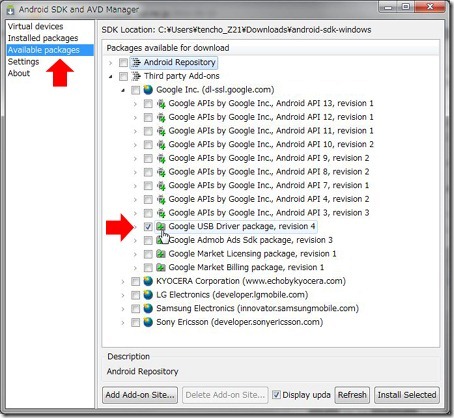Open the Installed packages section
The image size is (454, 418).
click(x=43, y=38)
